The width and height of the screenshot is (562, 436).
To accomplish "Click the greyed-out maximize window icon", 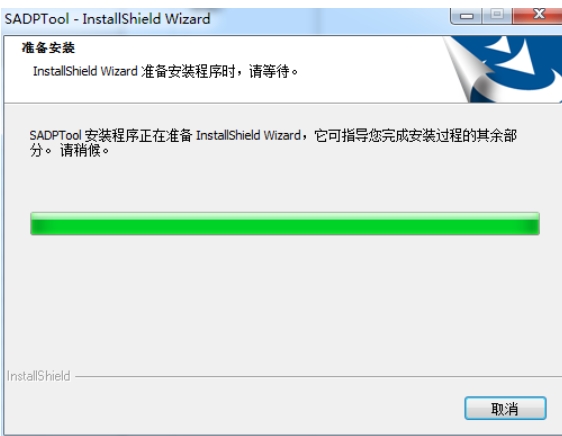I will pos(497,15).
